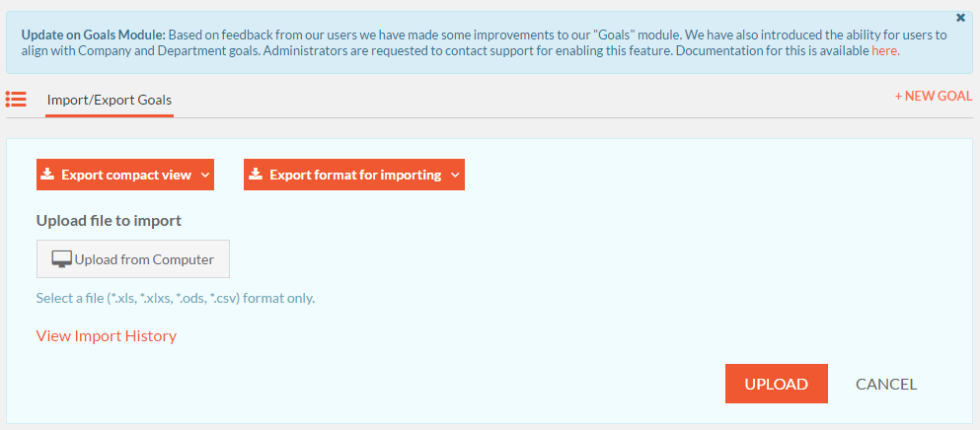Image resolution: width=980 pixels, height=430 pixels.
Task: Expand the Export compact view chevron
Action: [x=205, y=175]
